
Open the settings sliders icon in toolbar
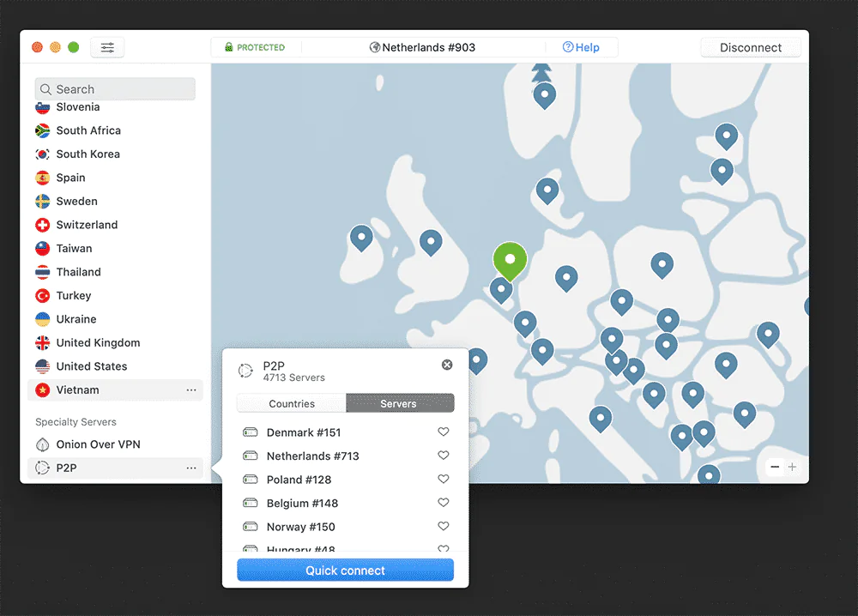pos(107,48)
